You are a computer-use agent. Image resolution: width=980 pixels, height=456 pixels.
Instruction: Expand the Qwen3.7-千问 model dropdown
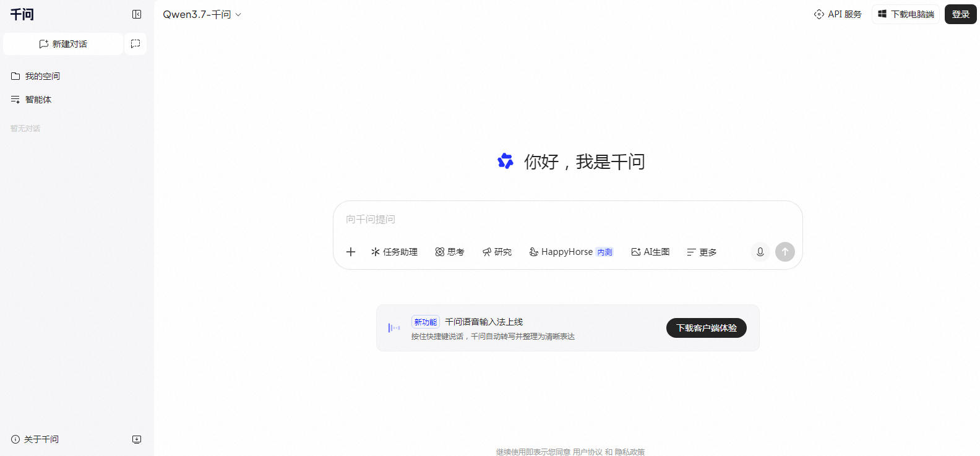tap(202, 14)
